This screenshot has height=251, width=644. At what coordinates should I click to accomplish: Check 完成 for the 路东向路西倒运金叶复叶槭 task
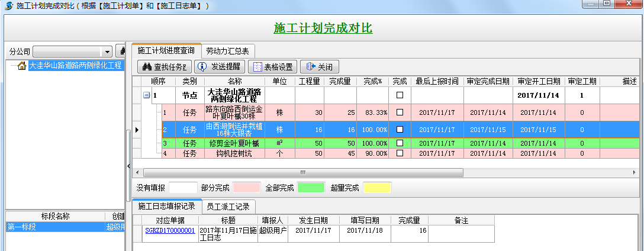(x=400, y=112)
